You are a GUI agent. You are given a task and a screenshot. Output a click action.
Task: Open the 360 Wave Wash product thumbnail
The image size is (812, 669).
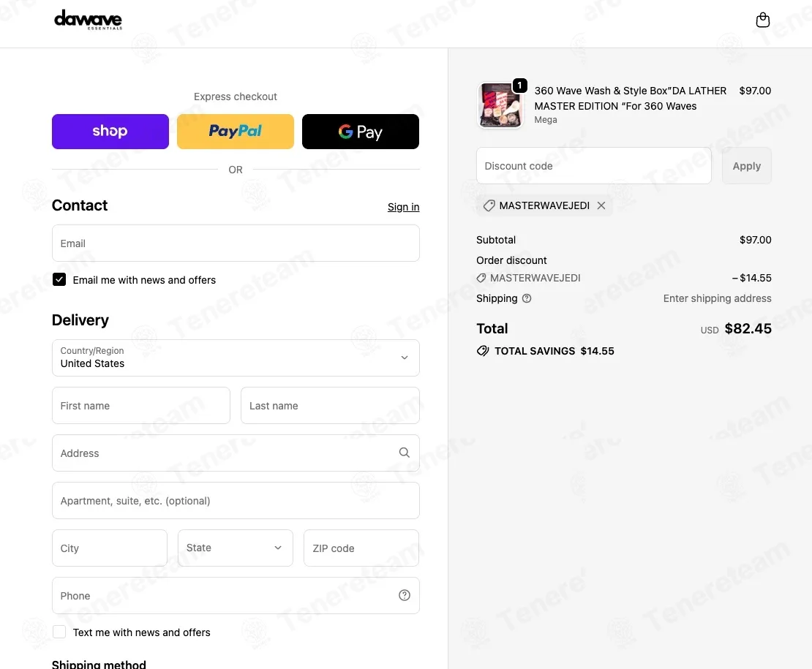[500, 105]
